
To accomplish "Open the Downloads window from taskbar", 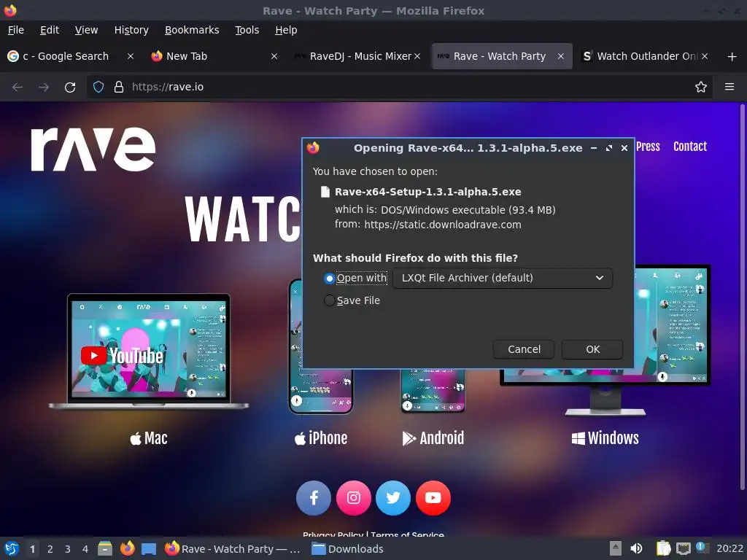I will pos(348,549).
